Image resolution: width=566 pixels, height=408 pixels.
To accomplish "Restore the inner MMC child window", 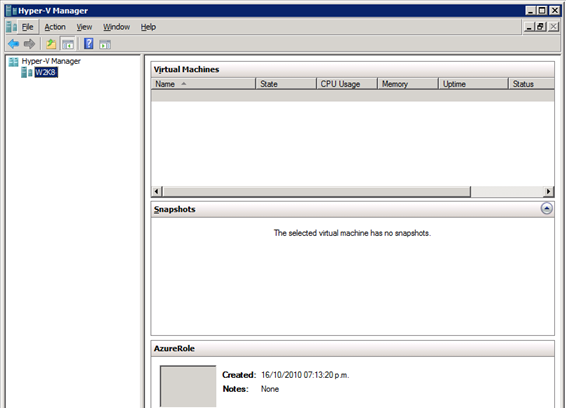I will 541,27.
